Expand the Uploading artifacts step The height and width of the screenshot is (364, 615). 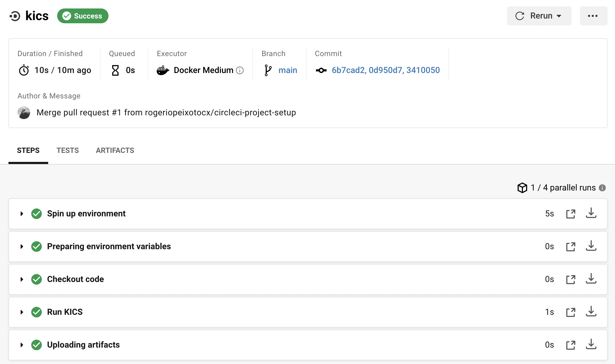click(22, 345)
